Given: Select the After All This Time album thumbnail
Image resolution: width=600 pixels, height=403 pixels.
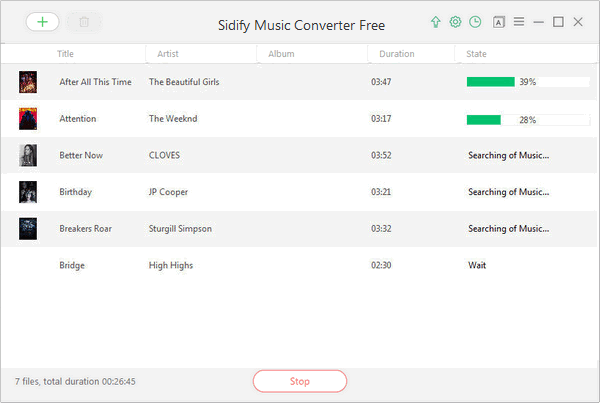Looking at the screenshot, I should click(28, 82).
